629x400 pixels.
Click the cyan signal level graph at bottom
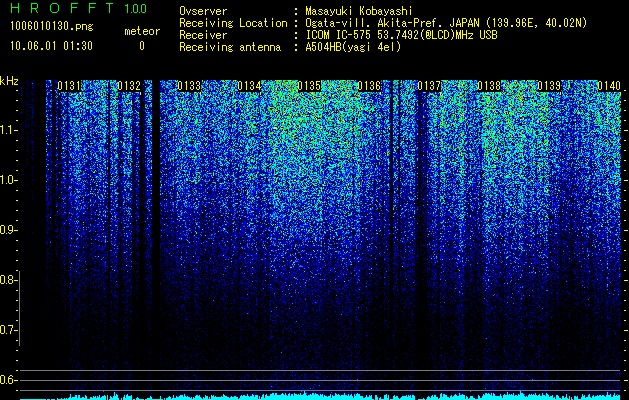coord(320,396)
